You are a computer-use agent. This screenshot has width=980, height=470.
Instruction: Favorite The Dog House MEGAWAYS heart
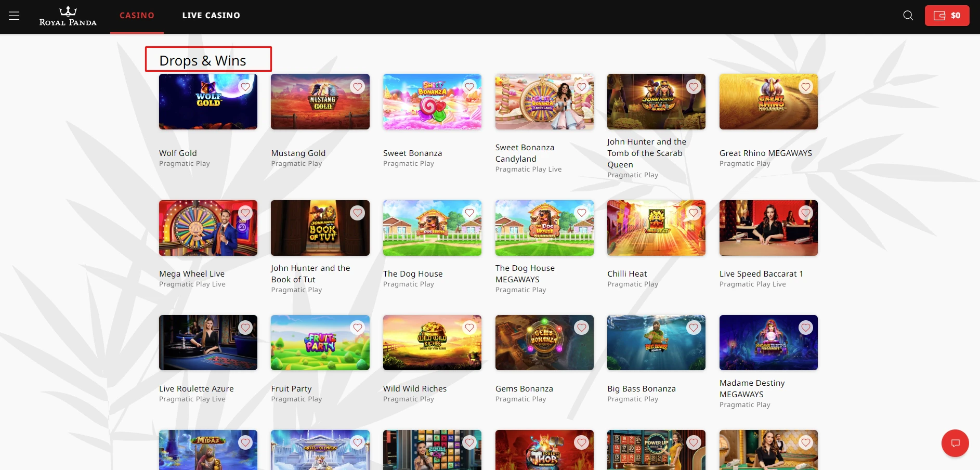582,213
